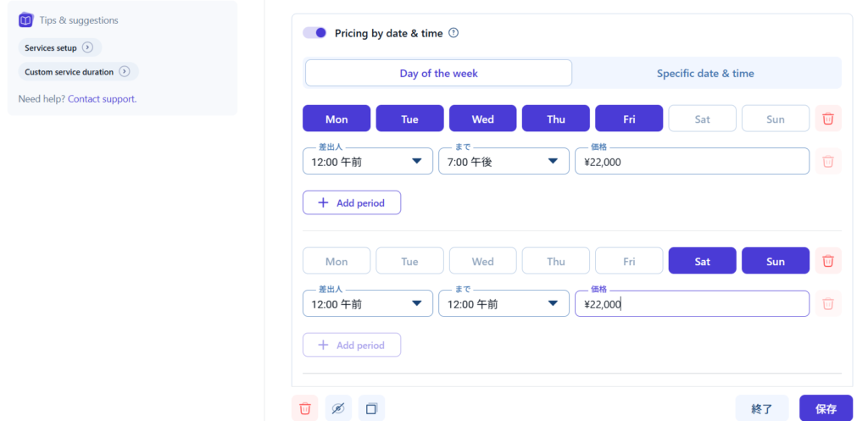Viewport: 868px width, 421px height.
Task: Open the first period's 12:00 午前 start dropdown
Action: pyautogui.click(x=367, y=162)
